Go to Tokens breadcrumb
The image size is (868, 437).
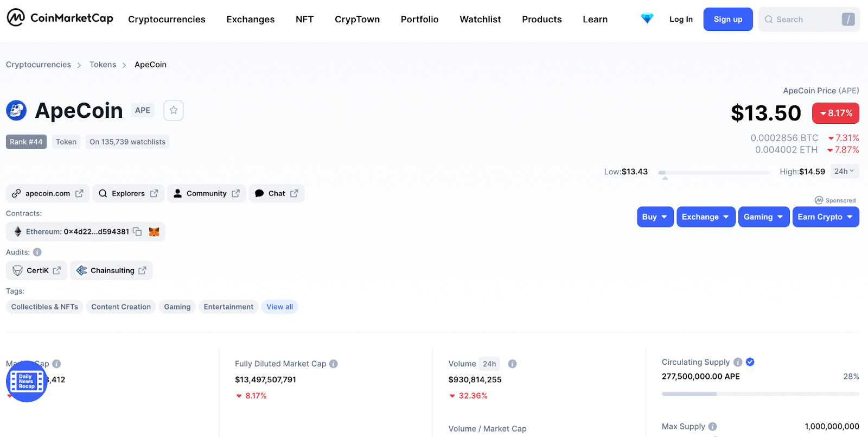[103, 65]
